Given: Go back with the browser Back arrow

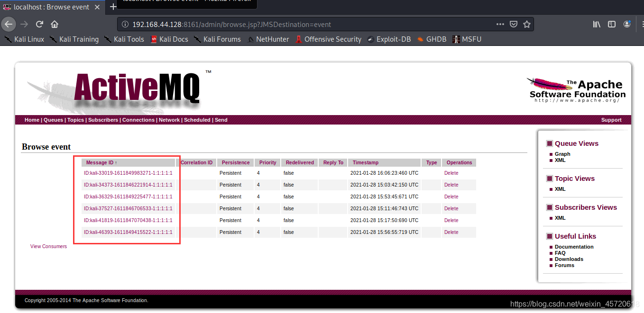Looking at the screenshot, I should (x=9, y=24).
